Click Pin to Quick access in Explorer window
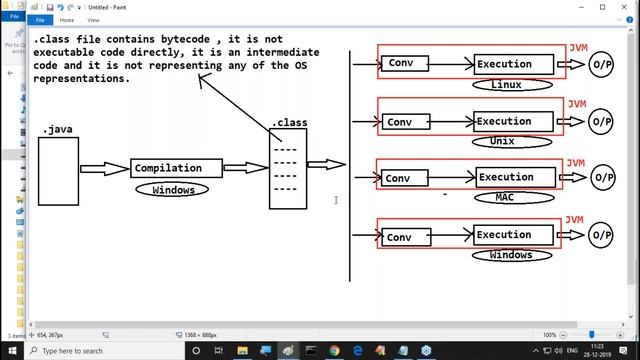 [x=15, y=41]
